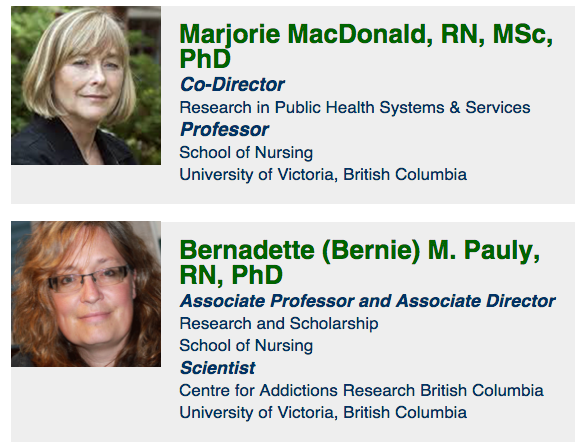Click empty gray area below MacDonald's photo
The image size is (582, 447).
86,184
